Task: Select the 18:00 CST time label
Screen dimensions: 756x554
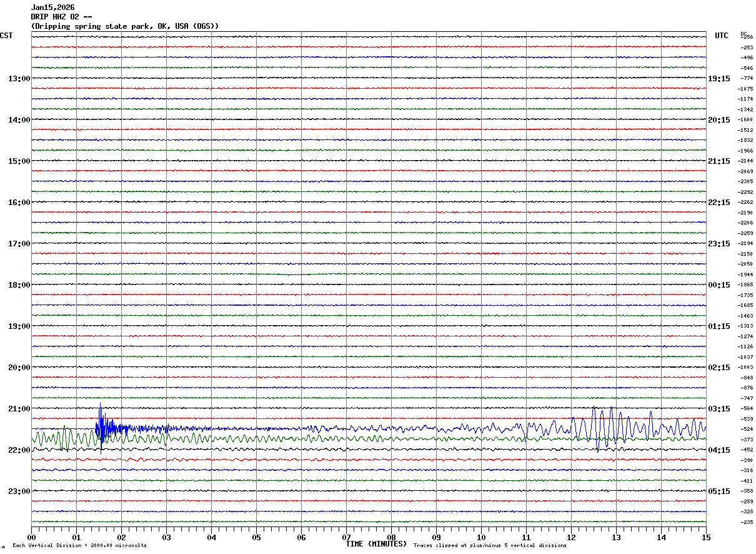Action: coord(19,285)
